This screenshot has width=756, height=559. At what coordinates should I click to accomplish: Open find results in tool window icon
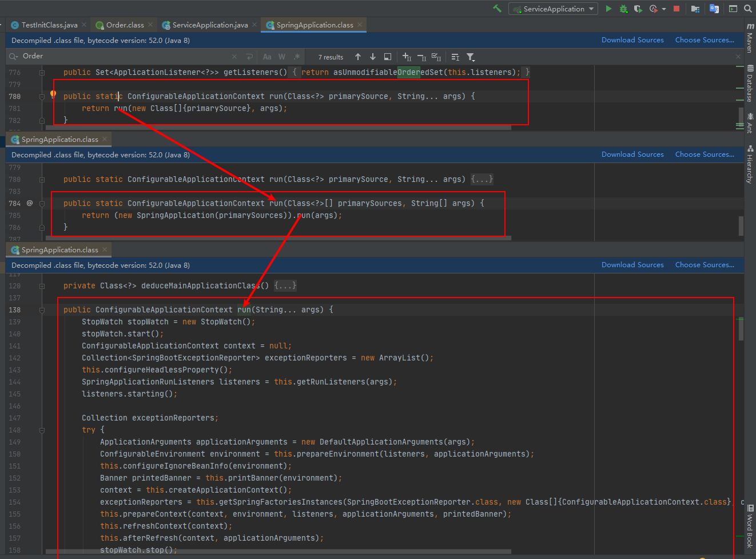pos(455,57)
